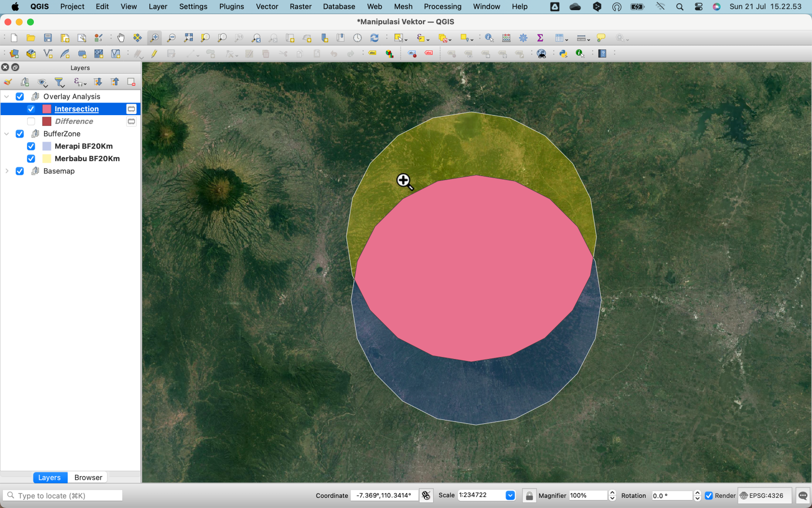Click the Merbabu BF20Km yellow swatch
812x508 pixels.
(x=47, y=159)
